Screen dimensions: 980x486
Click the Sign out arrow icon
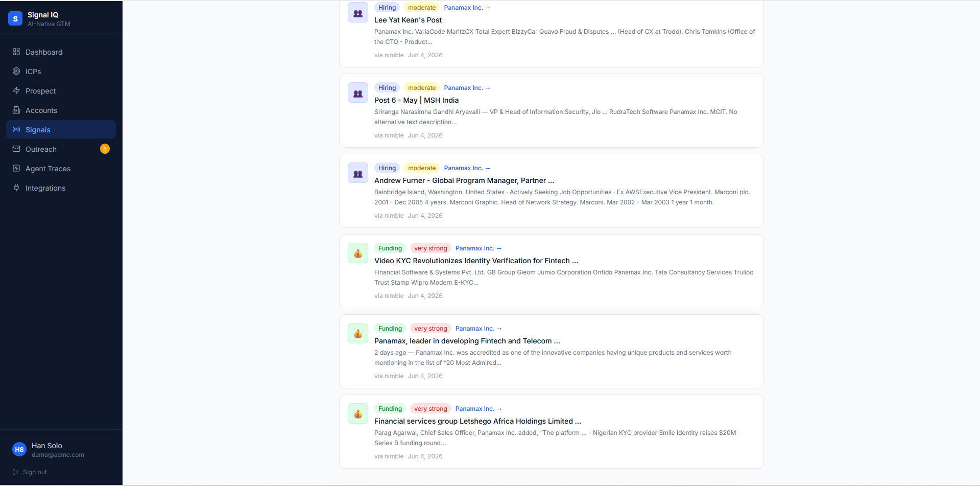(15, 472)
